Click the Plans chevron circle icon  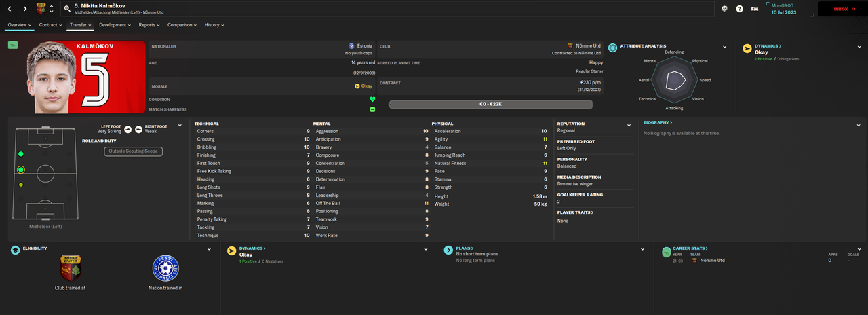click(x=448, y=250)
